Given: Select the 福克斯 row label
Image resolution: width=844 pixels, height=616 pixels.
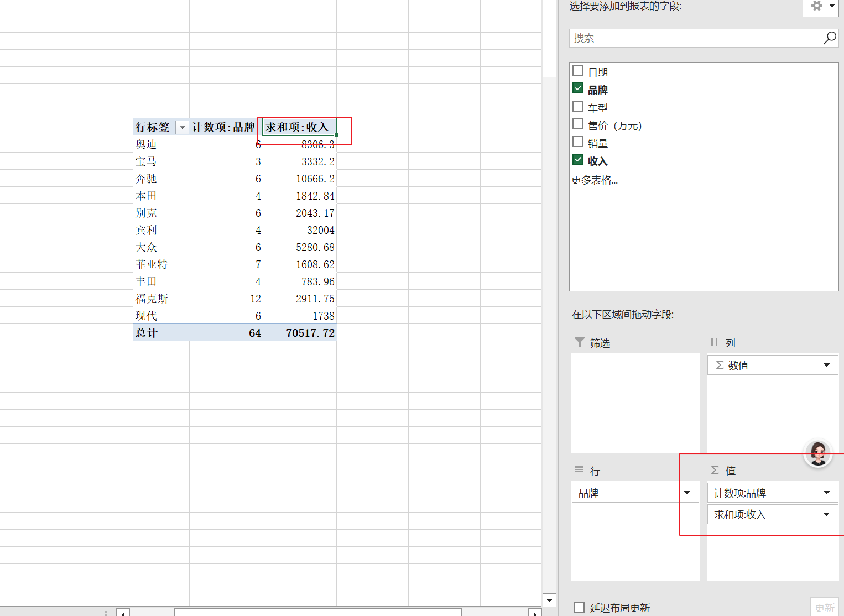Looking at the screenshot, I should pos(161,299).
